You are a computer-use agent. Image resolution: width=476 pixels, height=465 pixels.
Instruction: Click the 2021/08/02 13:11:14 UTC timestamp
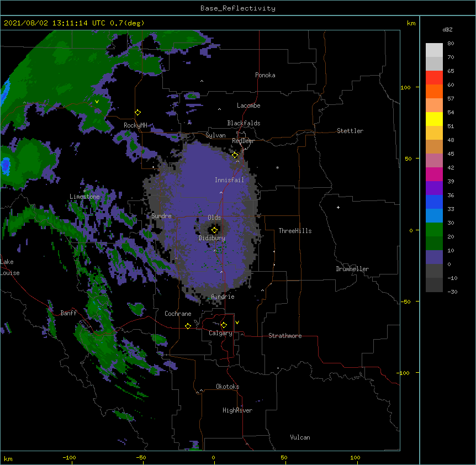[54, 23]
